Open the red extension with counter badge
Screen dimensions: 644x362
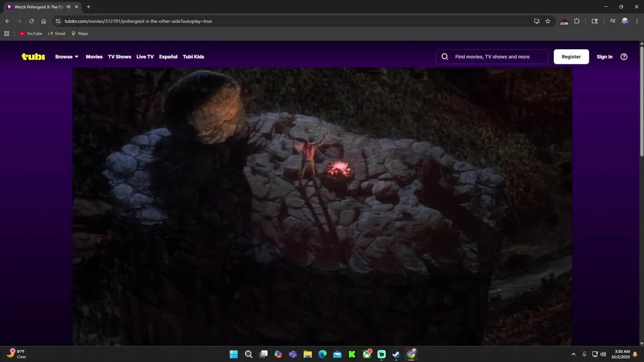(x=564, y=22)
